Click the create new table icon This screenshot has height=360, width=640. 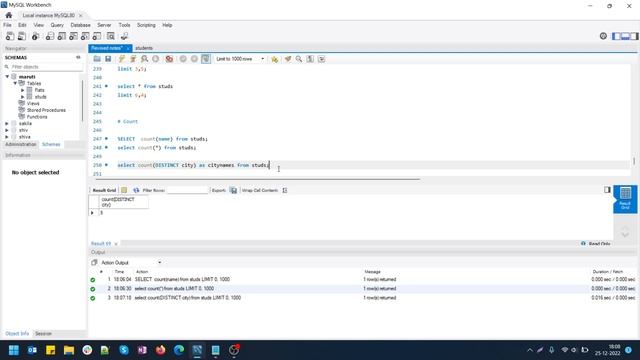coord(61,36)
